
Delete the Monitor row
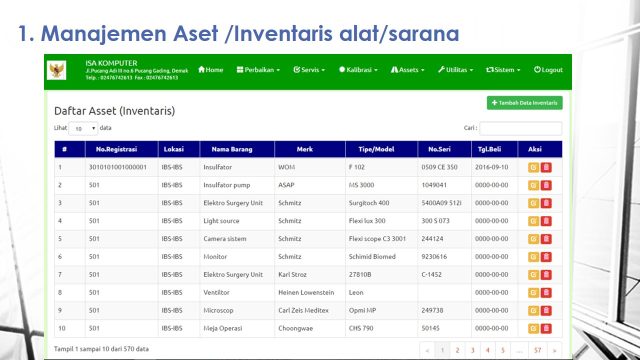click(546, 257)
